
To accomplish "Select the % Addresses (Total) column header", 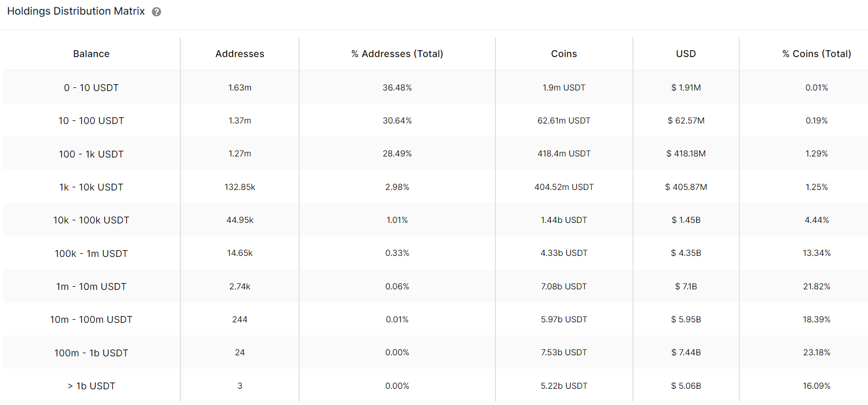I will (x=397, y=54).
